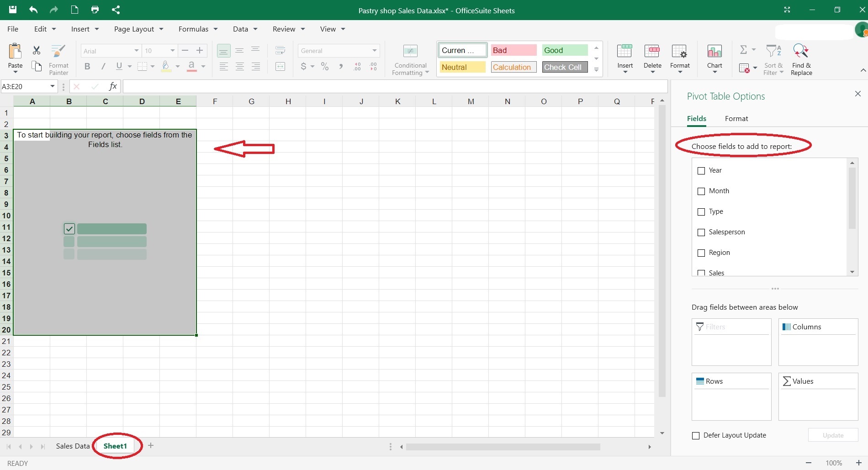This screenshot has height=470, width=868.
Task: Open Find & Replace
Action: pyautogui.click(x=801, y=58)
